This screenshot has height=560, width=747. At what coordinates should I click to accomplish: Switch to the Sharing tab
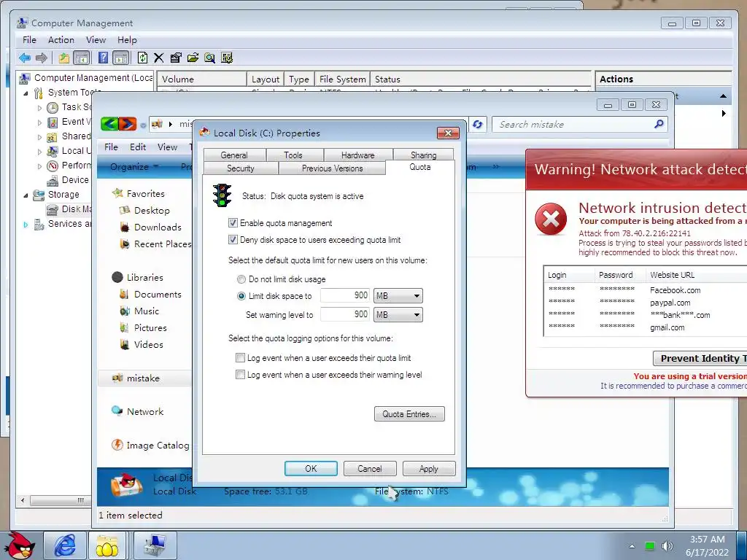[423, 155]
